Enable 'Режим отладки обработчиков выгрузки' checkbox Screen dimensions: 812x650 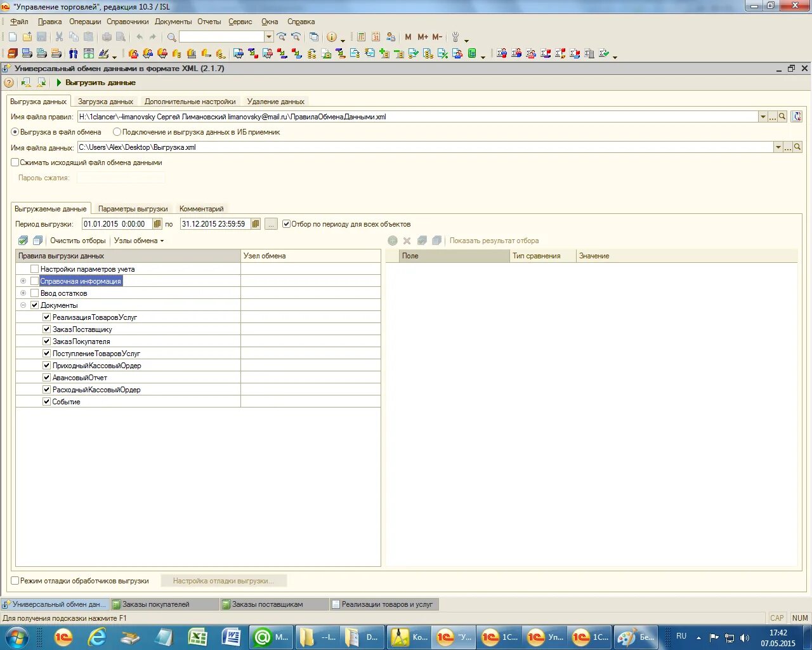coord(15,581)
